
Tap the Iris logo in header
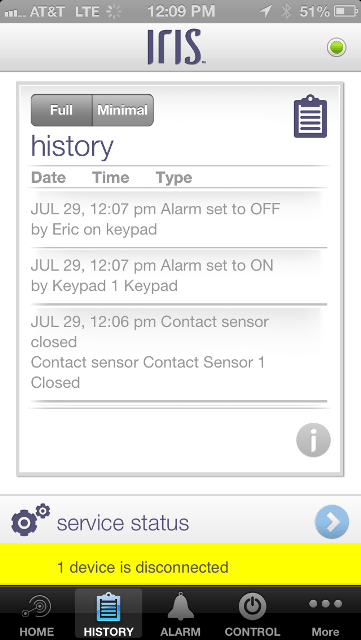176,47
